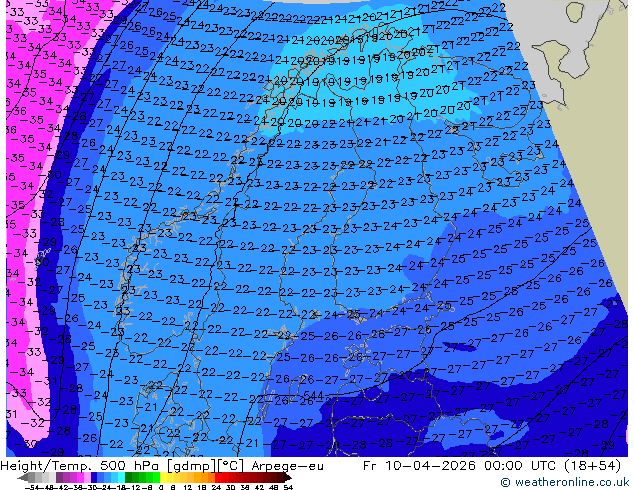Click the '[°C]' unit text in title
Image resolution: width=634 pixels, height=490 pixels.
231,466
